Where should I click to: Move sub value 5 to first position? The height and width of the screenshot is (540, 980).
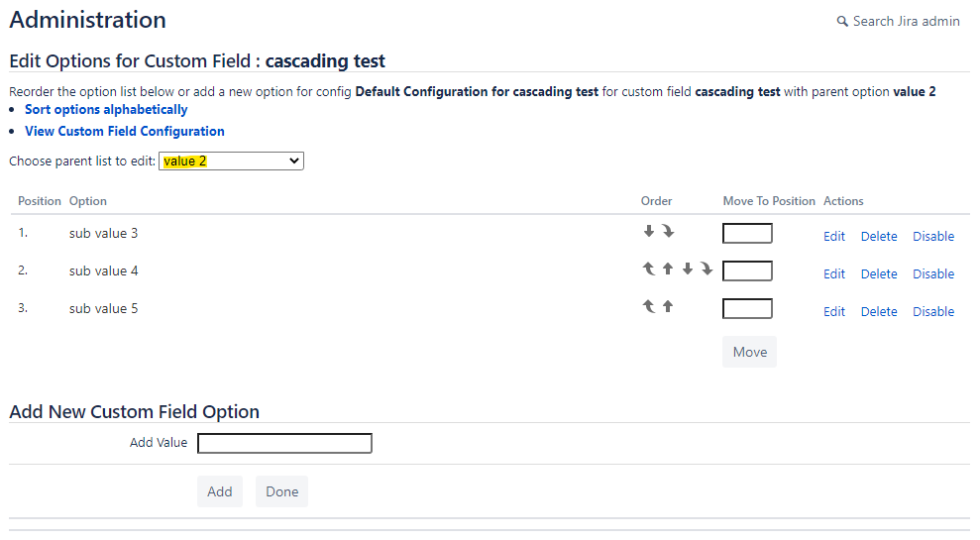[x=649, y=307]
